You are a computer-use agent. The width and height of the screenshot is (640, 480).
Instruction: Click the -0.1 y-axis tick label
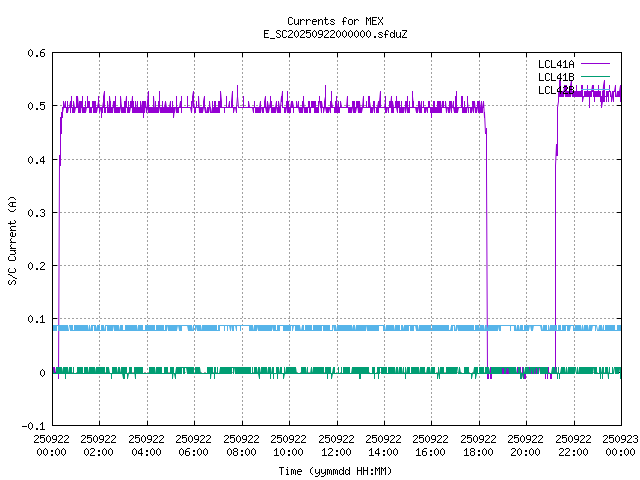[x=31, y=426]
